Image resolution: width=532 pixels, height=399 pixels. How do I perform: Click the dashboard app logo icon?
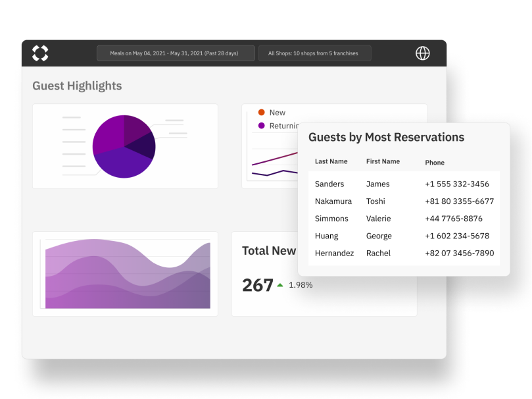[x=39, y=53]
